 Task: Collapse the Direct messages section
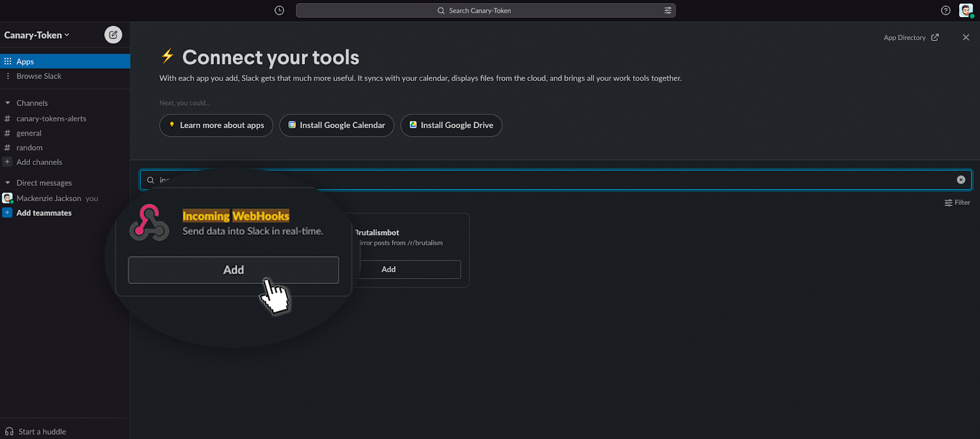(x=7, y=183)
